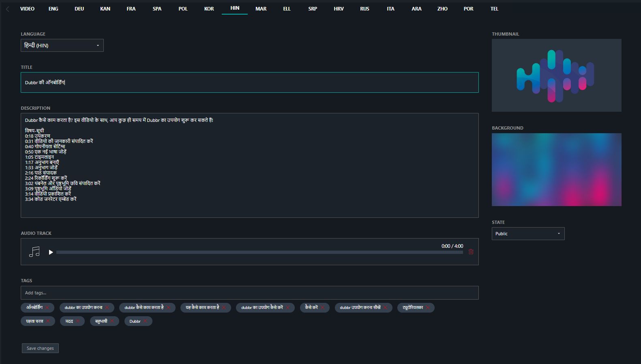Screen dimensions: 641x364
Task: Switch to the RUS language tab
Action: [x=364, y=9]
